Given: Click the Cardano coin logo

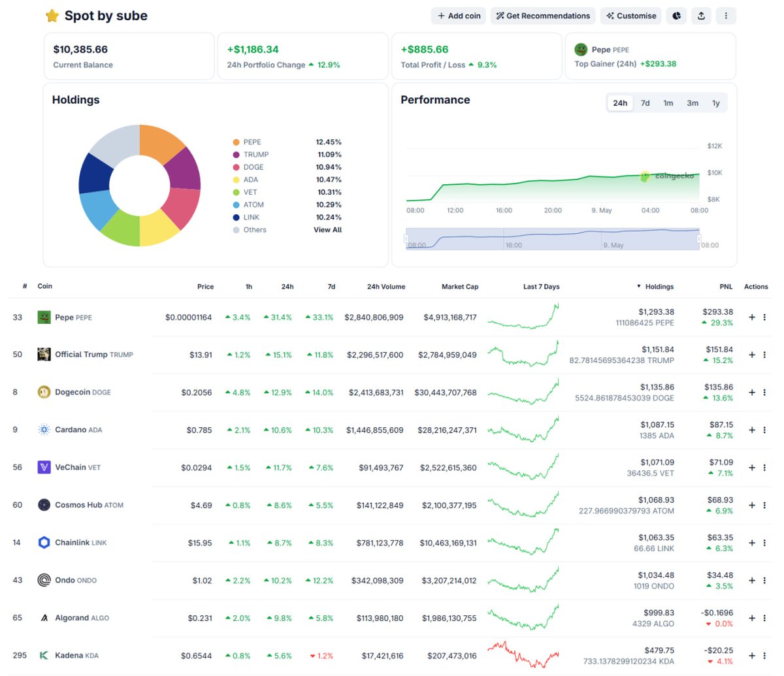Looking at the screenshot, I should click(x=44, y=430).
